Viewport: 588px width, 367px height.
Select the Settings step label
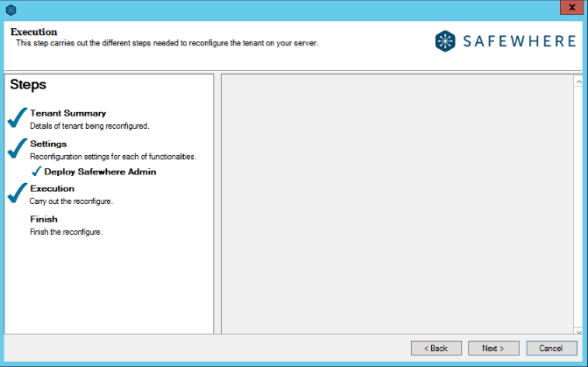click(x=48, y=144)
